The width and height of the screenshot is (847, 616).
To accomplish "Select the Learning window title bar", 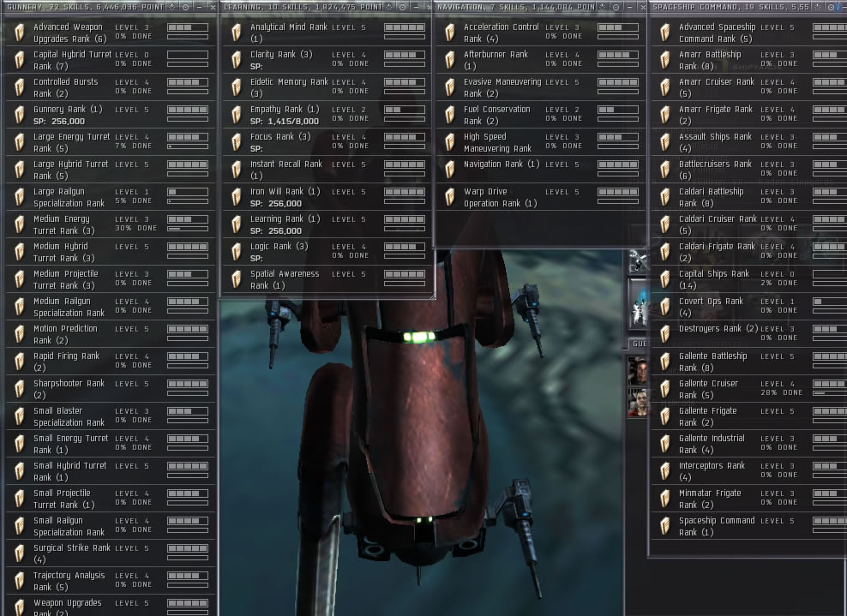I will (x=327, y=7).
